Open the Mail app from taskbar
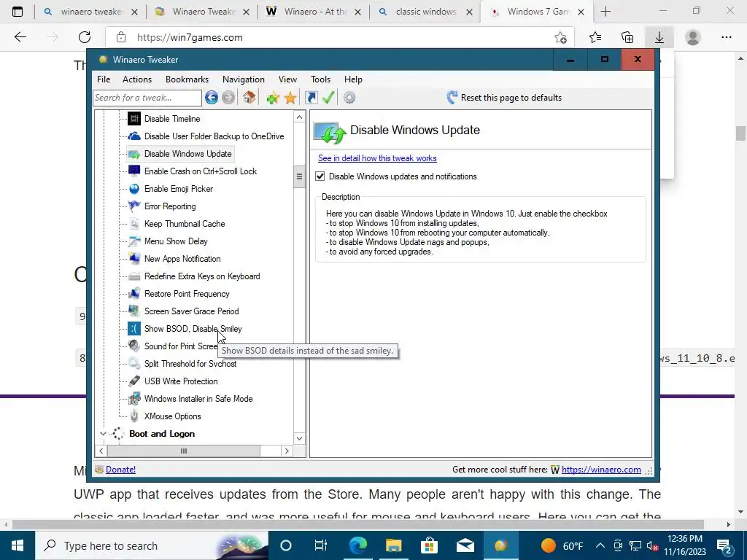Image resolution: width=747 pixels, height=560 pixels. [x=465, y=545]
